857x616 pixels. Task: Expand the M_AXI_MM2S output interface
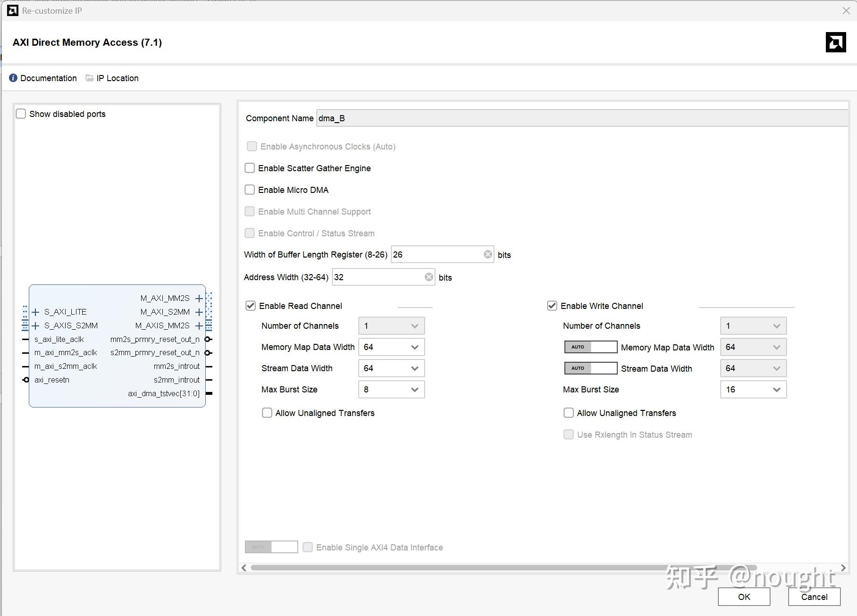(199, 298)
